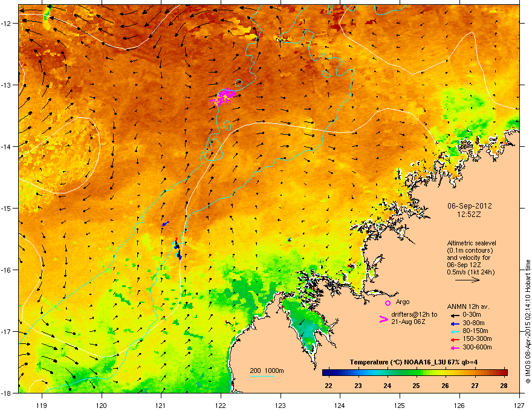
Task: Click the 200 1000m bathymetry label
Action: pyautogui.click(x=267, y=371)
